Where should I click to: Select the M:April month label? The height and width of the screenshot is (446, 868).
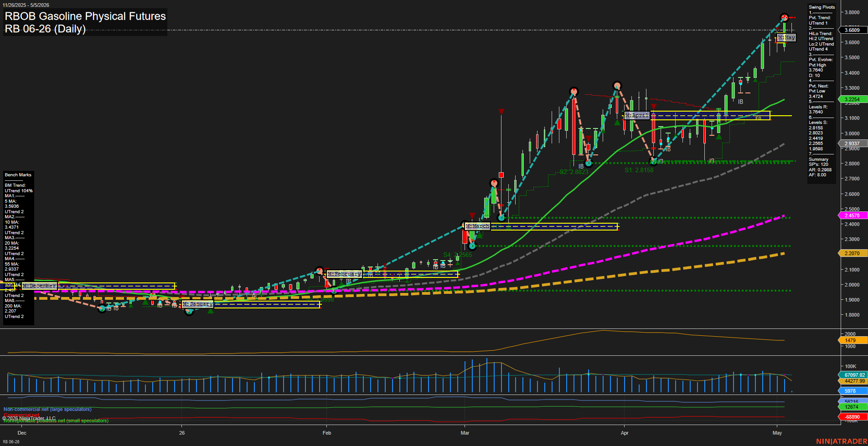(637, 115)
